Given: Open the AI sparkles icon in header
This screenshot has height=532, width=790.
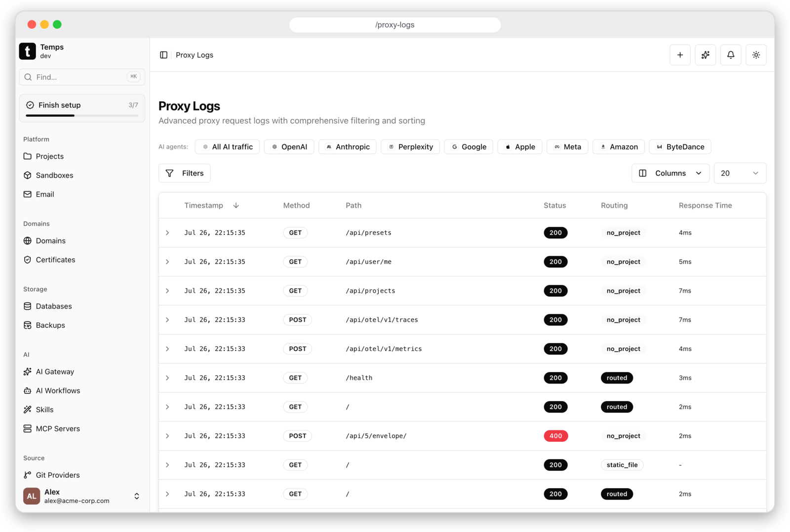Looking at the screenshot, I should (x=705, y=55).
